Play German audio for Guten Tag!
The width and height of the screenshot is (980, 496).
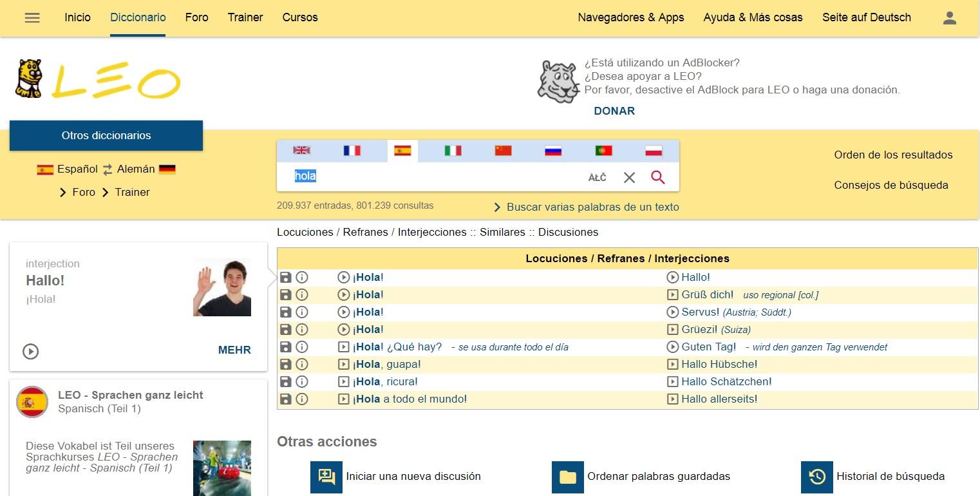[673, 347]
